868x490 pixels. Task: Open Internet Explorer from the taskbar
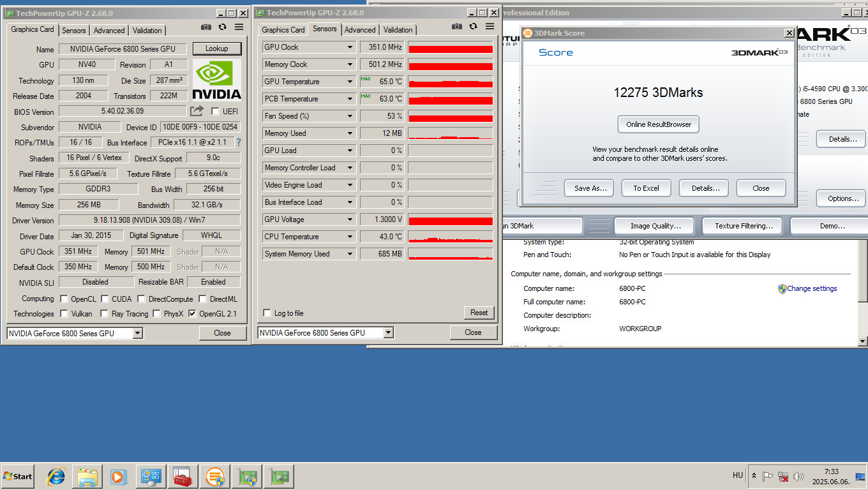(x=56, y=476)
